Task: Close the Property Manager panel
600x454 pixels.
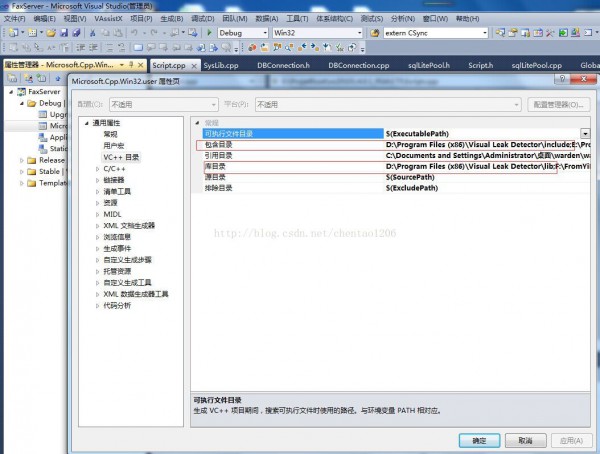Action: [140, 65]
